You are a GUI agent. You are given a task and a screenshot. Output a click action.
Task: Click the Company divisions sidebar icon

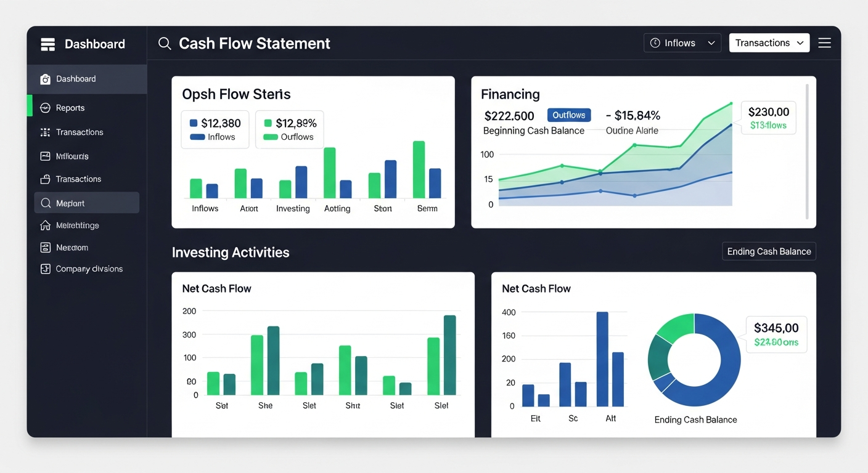(x=45, y=269)
